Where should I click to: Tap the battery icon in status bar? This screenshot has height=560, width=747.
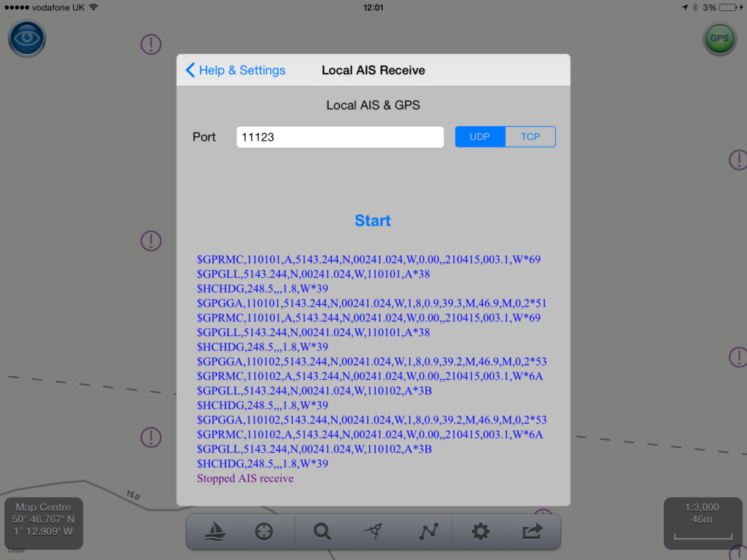pos(728,7)
